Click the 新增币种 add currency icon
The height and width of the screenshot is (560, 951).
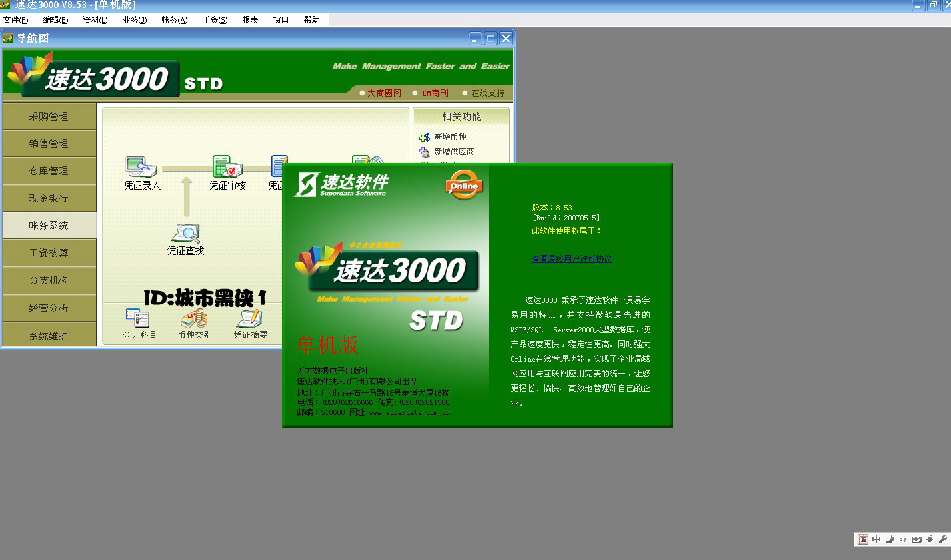pos(425,137)
